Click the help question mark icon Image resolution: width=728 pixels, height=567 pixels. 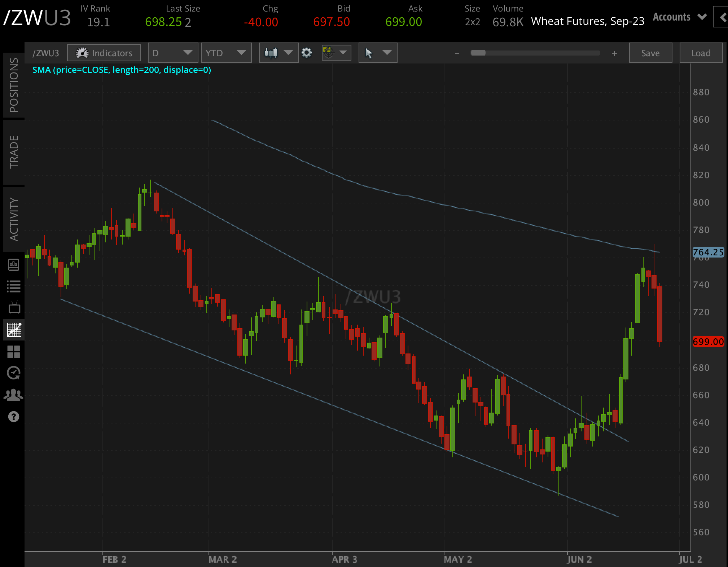tap(13, 417)
